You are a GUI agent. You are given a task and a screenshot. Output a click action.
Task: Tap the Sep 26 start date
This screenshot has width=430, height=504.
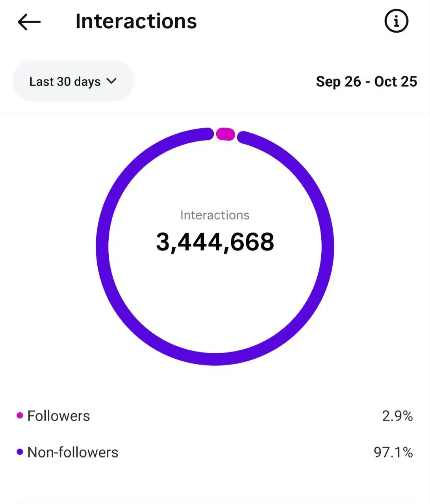tap(338, 82)
